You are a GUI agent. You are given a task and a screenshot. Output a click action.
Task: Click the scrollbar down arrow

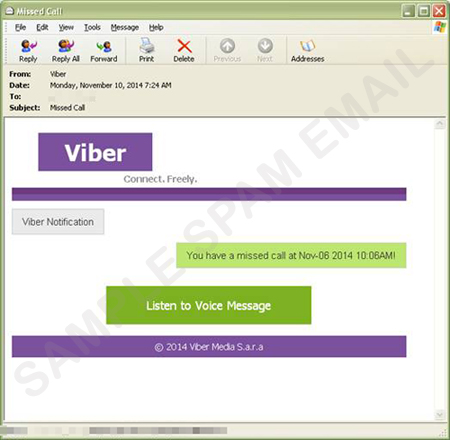[x=440, y=415]
